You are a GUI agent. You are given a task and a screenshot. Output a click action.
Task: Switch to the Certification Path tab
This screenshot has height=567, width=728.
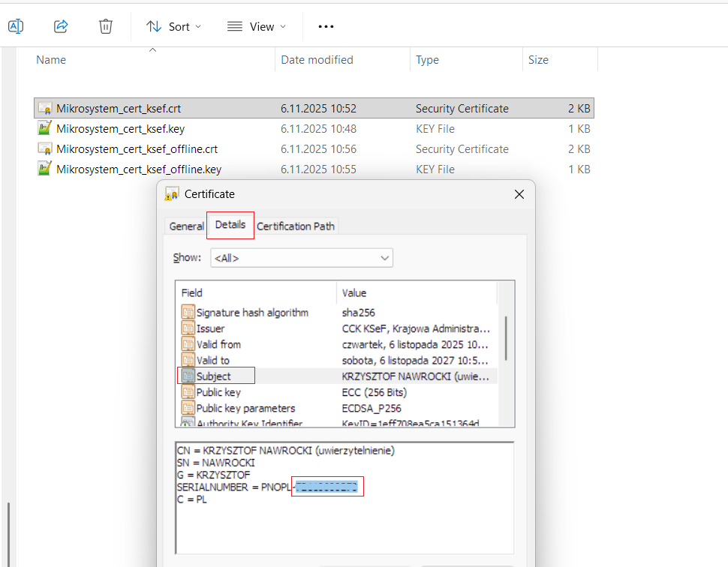296,226
